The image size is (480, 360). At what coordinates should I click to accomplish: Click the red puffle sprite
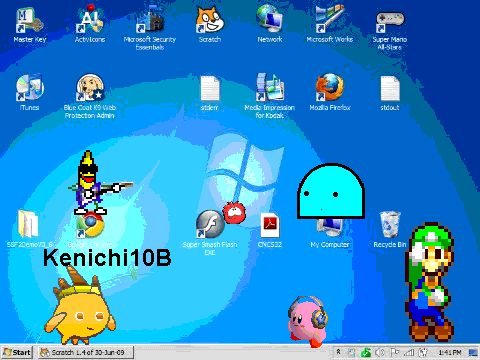(x=234, y=213)
